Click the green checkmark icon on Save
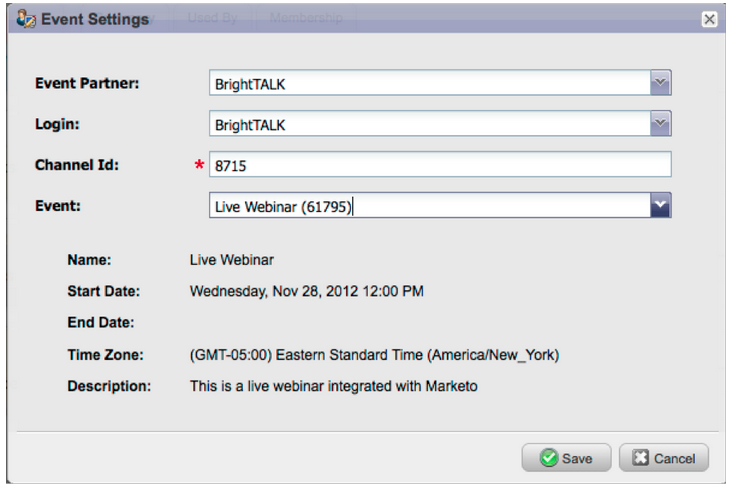This screenshot has width=730, height=489. (x=549, y=458)
